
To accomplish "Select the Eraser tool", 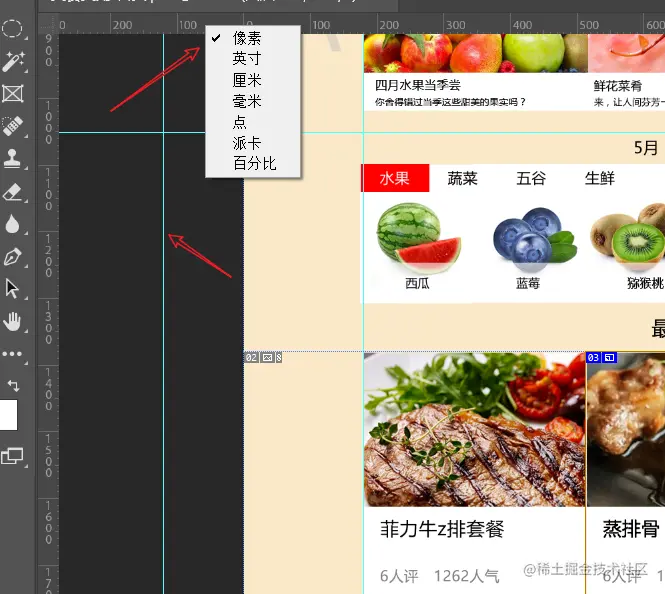I will pos(13,191).
